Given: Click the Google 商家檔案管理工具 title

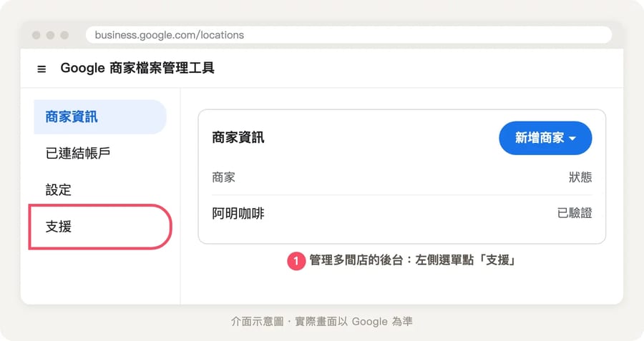Looking at the screenshot, I should coord(137,68).
